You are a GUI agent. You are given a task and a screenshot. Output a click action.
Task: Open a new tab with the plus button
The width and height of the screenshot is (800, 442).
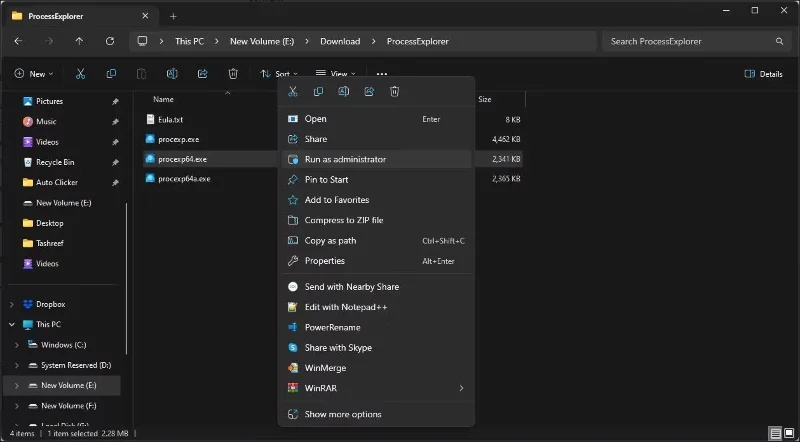pos(173,16)
